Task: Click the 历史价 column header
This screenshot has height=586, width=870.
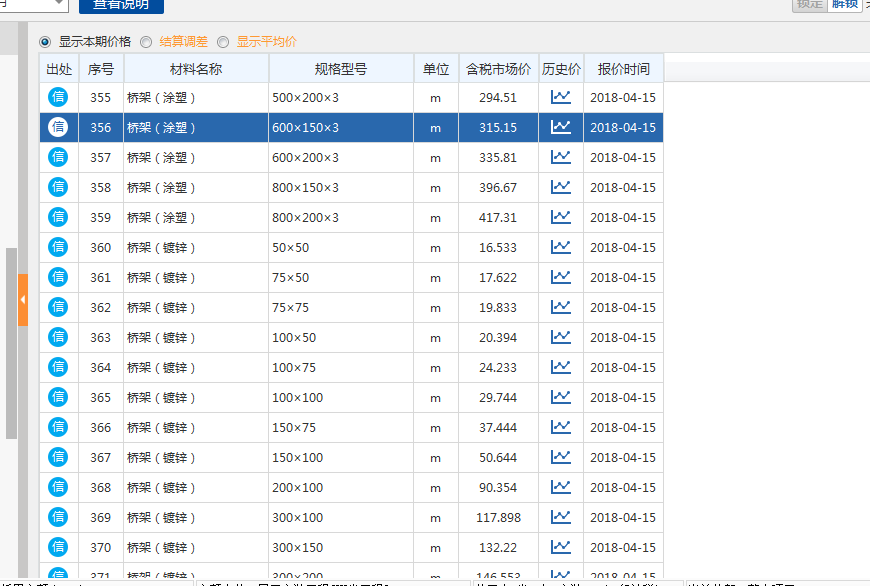Action: 561,69
